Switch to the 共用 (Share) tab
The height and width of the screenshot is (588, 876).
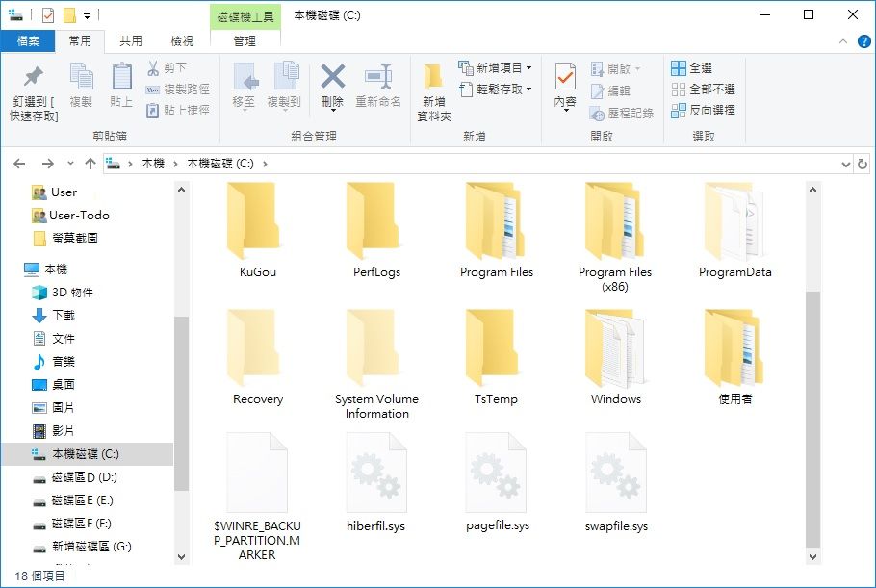(x=131, y=40)
